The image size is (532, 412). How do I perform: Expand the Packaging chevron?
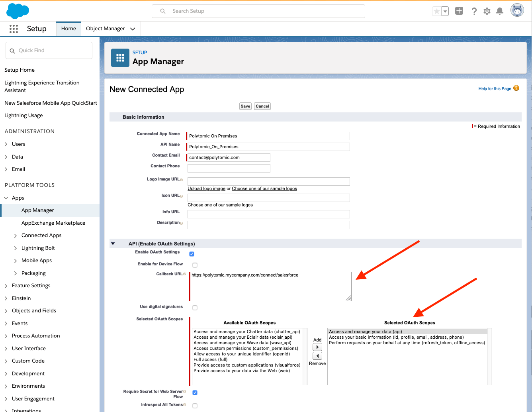(16, 273)
